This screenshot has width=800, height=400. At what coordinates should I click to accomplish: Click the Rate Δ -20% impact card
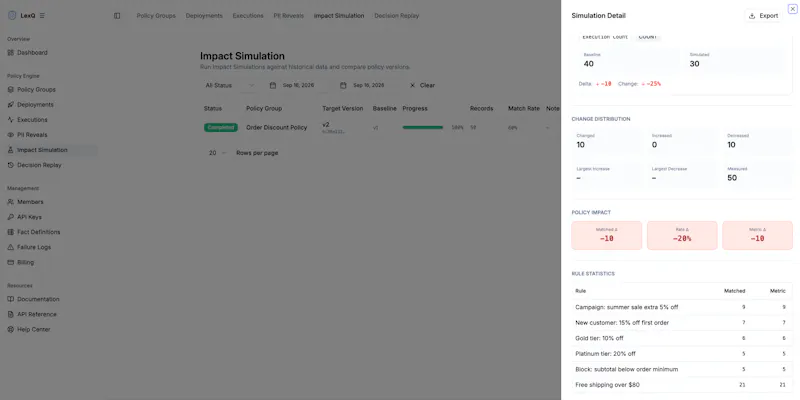tap(682, 235)
